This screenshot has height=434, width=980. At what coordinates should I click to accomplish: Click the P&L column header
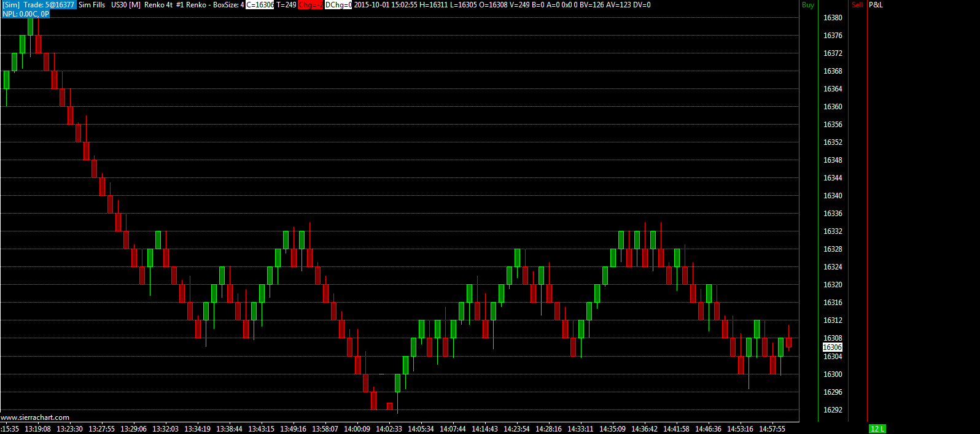[x=876, y=5]
